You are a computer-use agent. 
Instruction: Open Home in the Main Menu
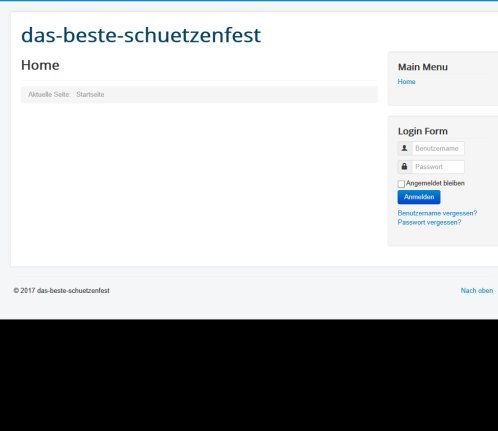[x=406, y=82]
